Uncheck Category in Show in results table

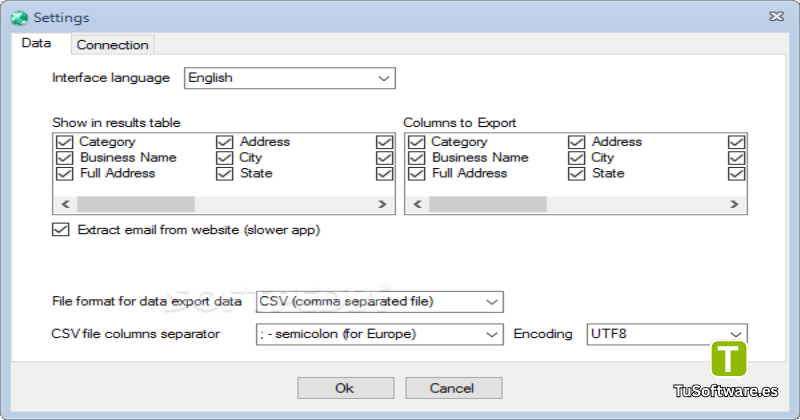click(x=65, y=142)
